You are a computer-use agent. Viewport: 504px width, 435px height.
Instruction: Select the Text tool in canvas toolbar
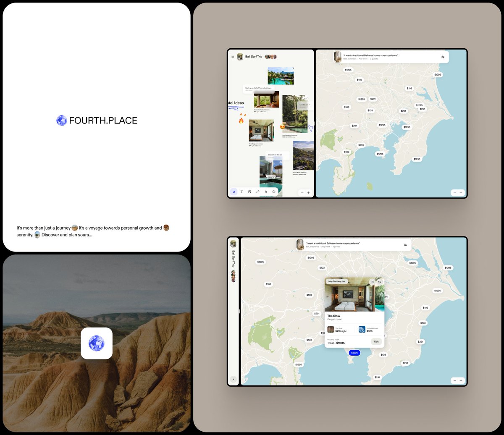tap(241, 192)
